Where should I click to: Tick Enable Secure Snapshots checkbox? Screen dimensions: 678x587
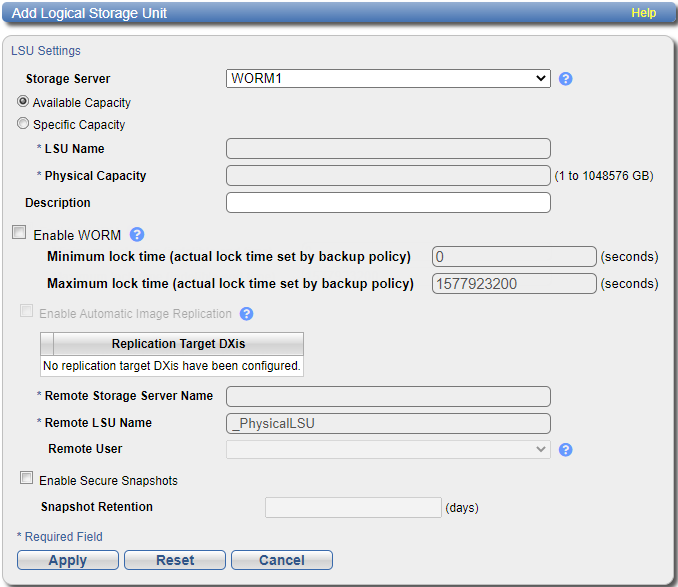coord(27,479)
